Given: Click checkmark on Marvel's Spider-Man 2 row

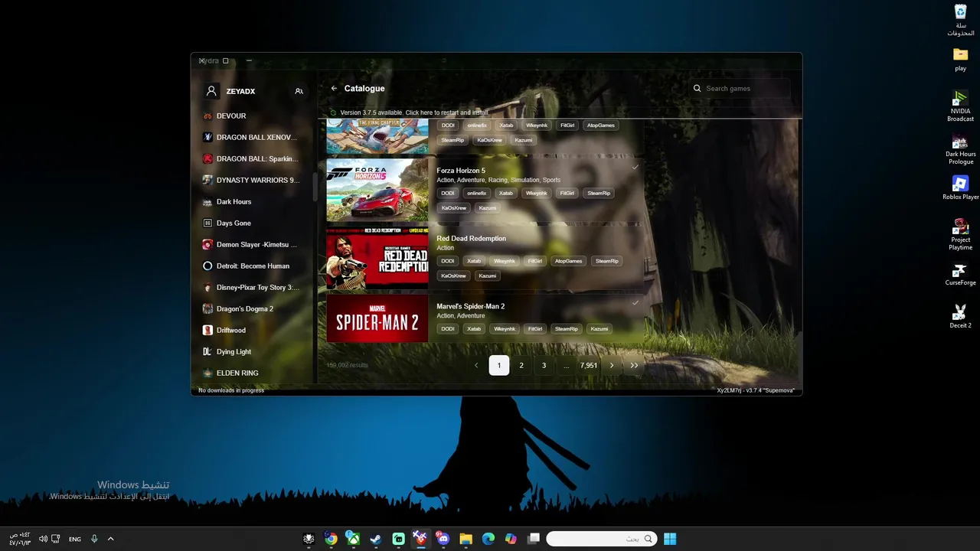Looking at the screenshot, I should (x=635, y=303).
